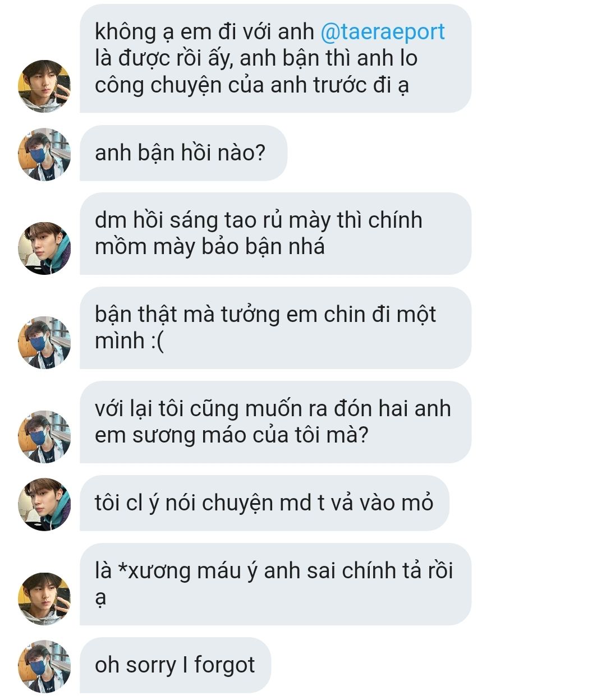Click the text 'mồm mày bảo bận nhá'
The height and width of the screenshot is (700, 606).
click(209, 247)
